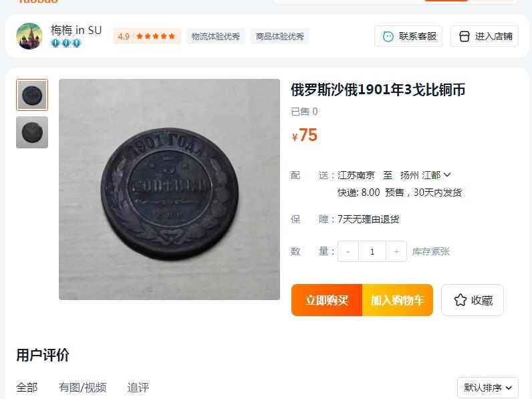Decrease quantity with the minus button
532x399 pixels.
tap(348, 251)
